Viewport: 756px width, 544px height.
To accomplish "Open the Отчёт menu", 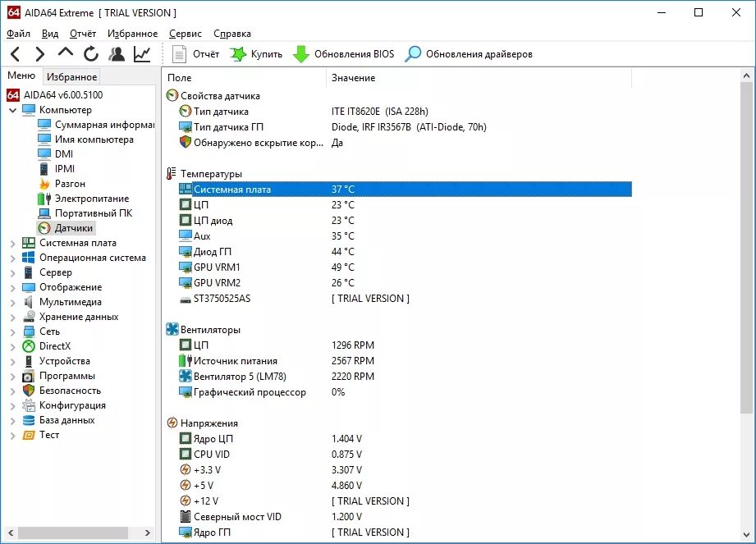I will click(x=83, y=34).
